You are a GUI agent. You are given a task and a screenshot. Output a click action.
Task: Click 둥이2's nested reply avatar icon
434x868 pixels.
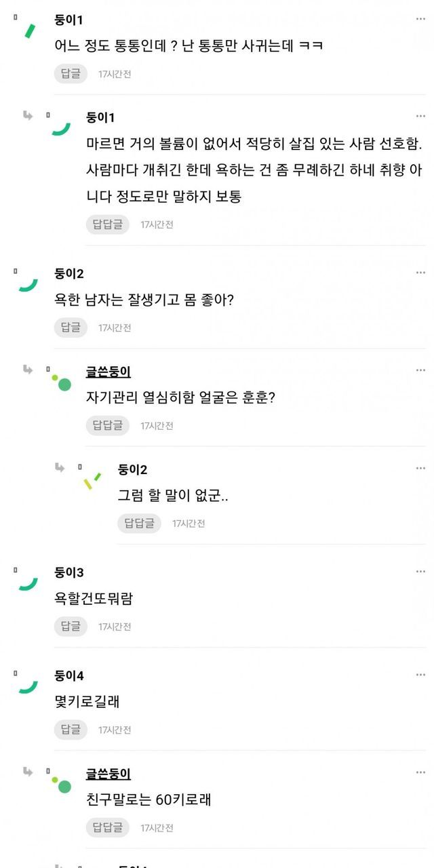[x=92, y=480]
